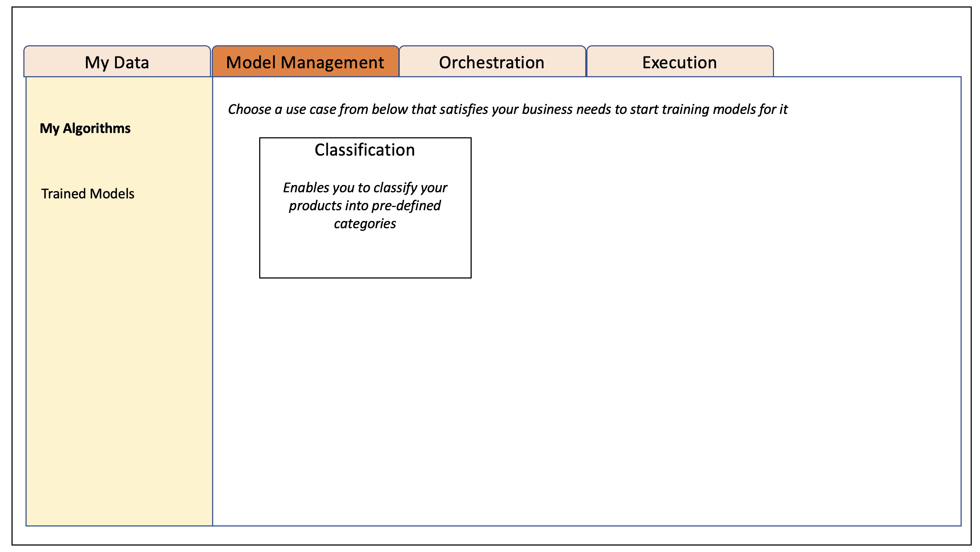Image resolution: width=980 pixels, height=552 pixels.
Task: Select the Model Management tab
Action: (x=305, y=62)
